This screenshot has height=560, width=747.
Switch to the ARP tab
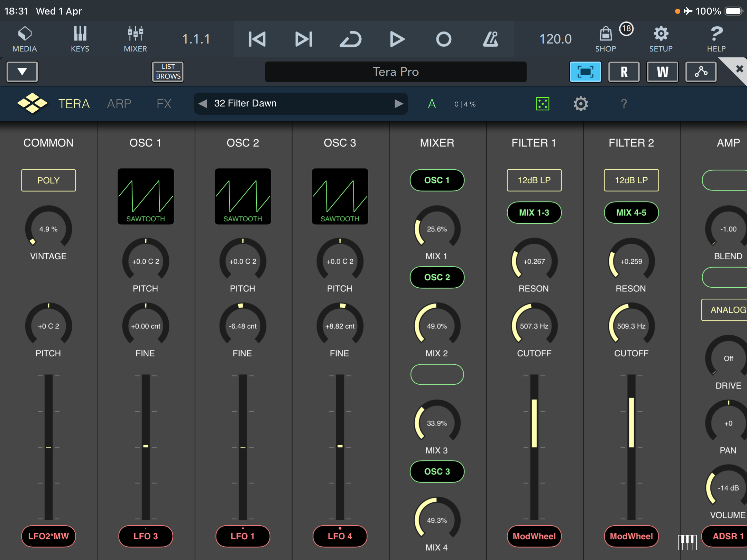coord(119,104)
